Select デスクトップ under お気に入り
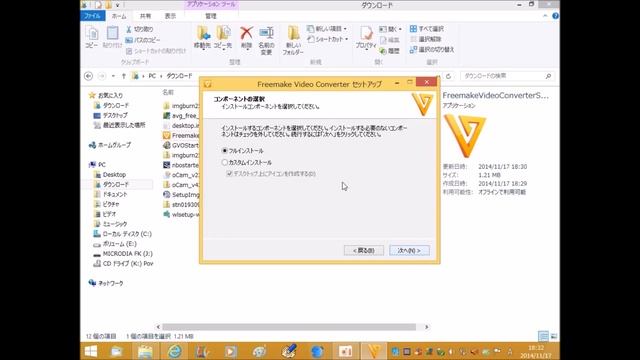640x360 pixels. pyautogui.click(x=110, y=115)
